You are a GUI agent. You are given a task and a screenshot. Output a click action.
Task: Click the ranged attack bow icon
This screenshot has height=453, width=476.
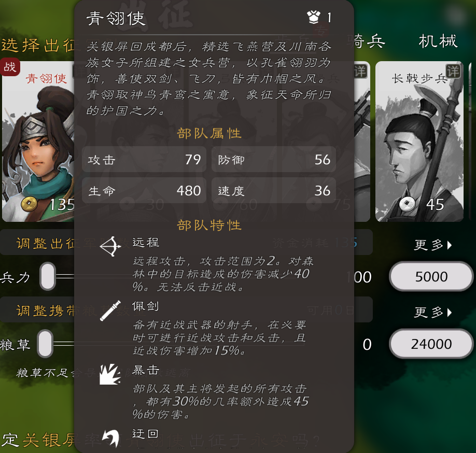(110, 246)
